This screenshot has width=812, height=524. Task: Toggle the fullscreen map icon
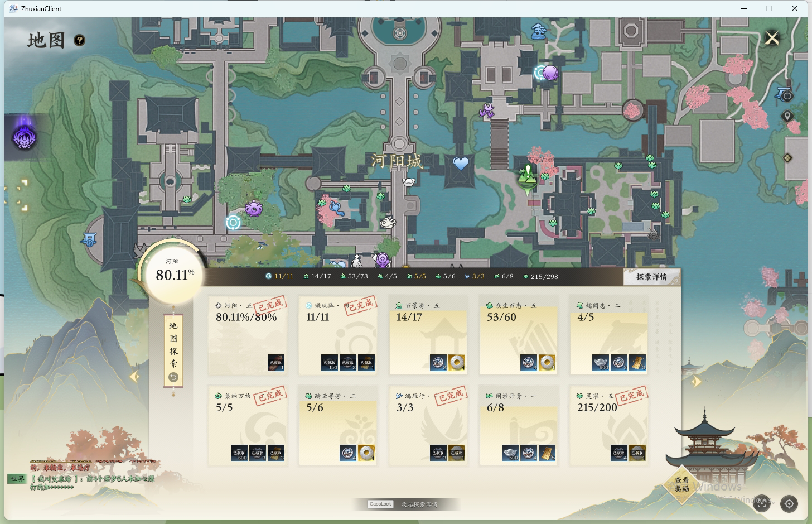(x=762, y=503)
